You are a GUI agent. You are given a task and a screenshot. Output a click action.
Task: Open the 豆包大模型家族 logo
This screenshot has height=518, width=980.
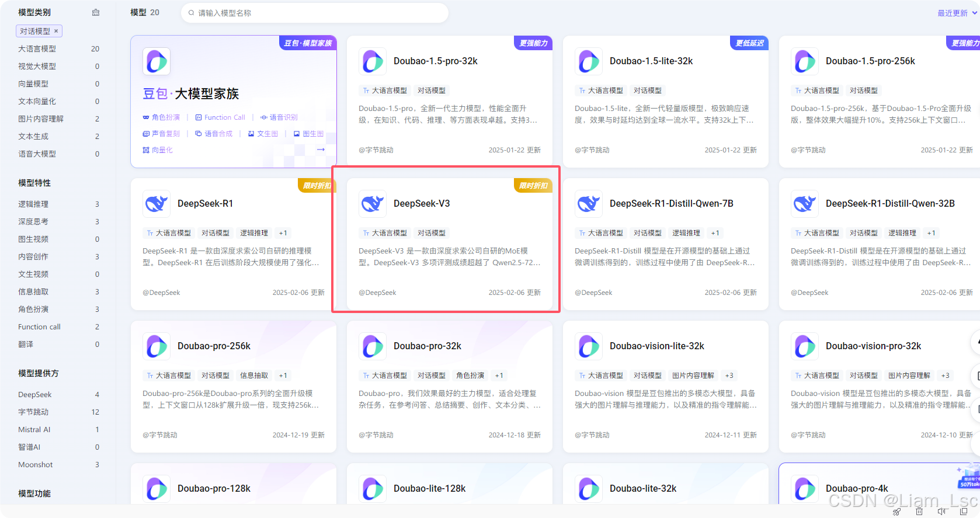coord(157,61)
